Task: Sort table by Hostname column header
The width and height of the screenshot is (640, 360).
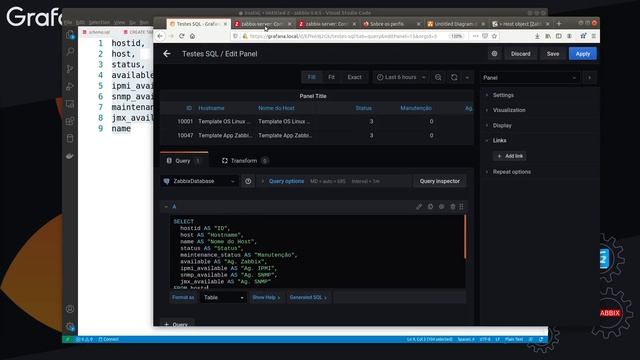Action: tap(211, 108)
